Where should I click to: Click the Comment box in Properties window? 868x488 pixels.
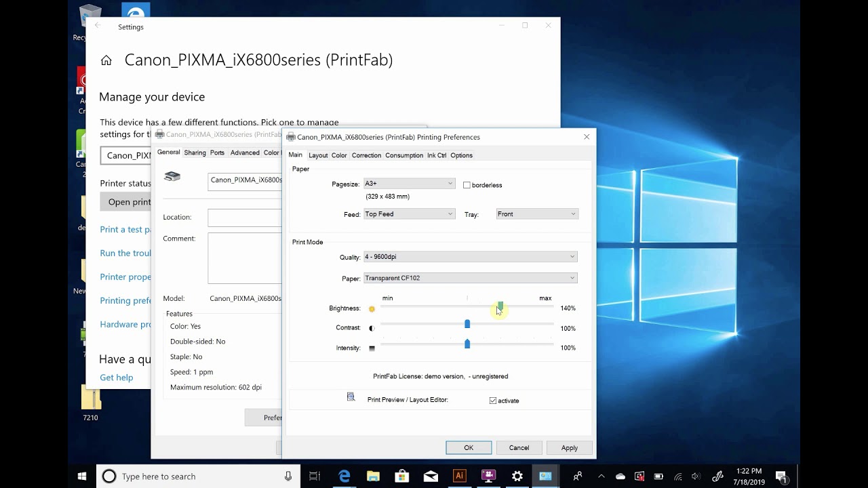pos(245,258)
